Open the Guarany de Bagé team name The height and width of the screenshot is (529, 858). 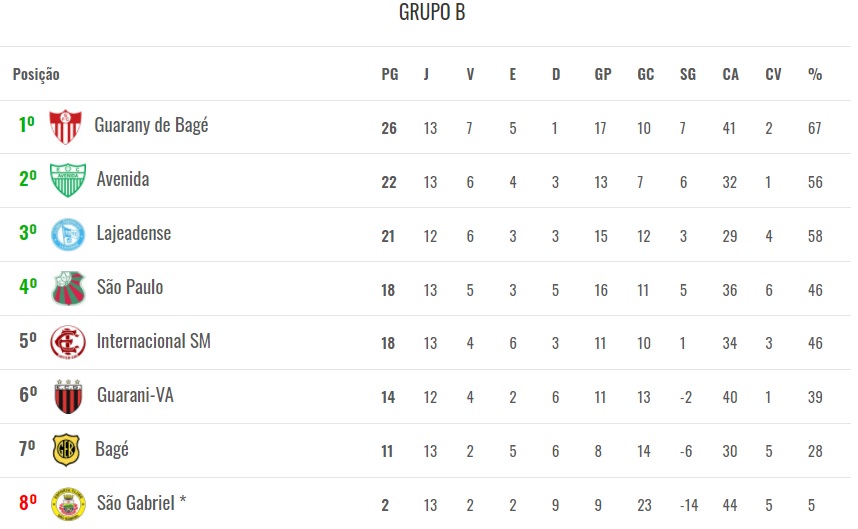[151, 126]
